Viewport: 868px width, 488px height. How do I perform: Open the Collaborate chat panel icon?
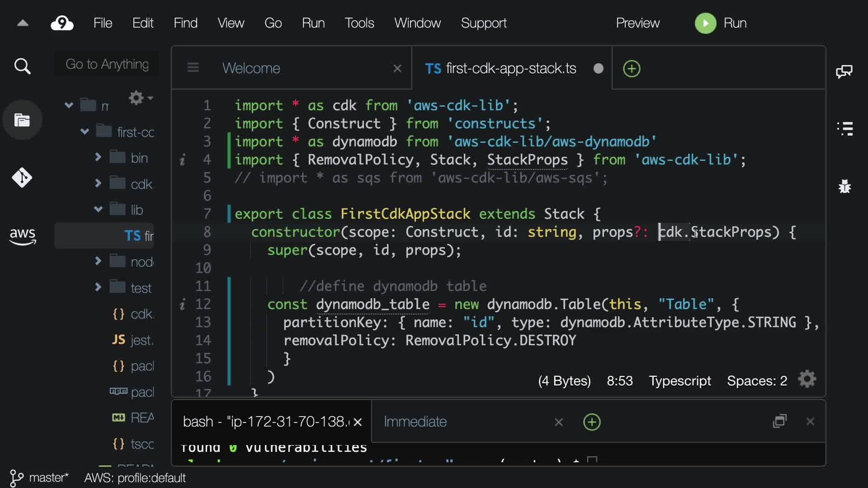844,71
